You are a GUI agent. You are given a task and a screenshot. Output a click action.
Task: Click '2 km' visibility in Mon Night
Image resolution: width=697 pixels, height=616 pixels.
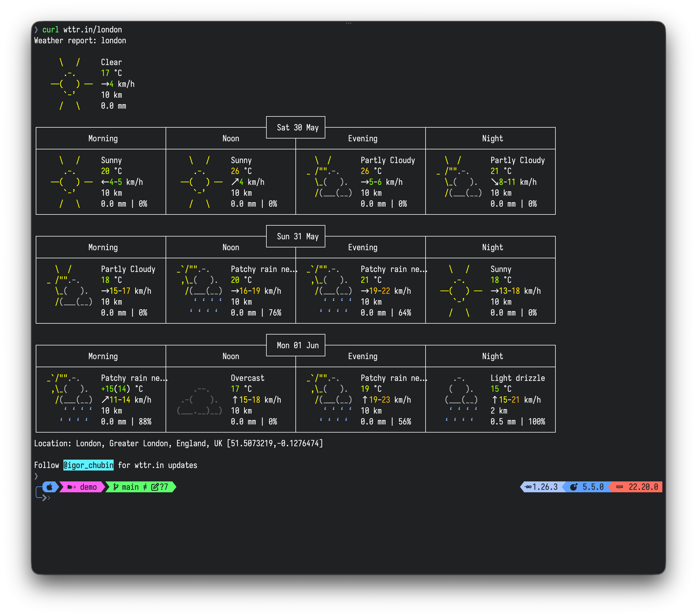pyautogui.click(x=499, y=410)
